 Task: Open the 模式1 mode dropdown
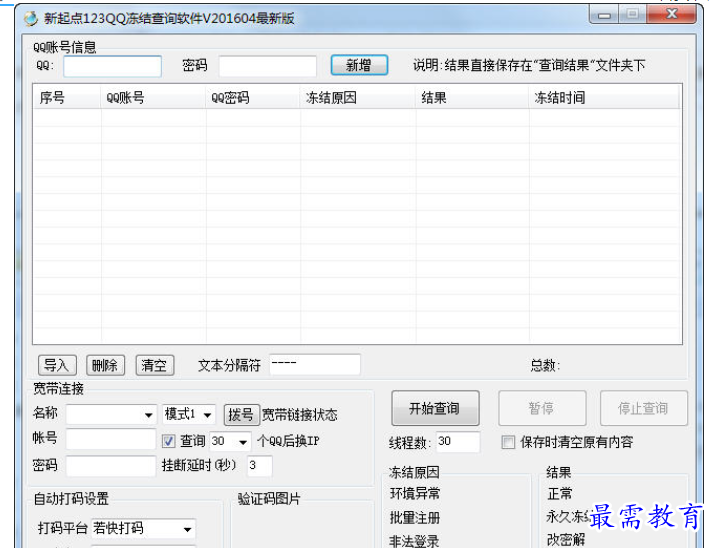[189, 414]
